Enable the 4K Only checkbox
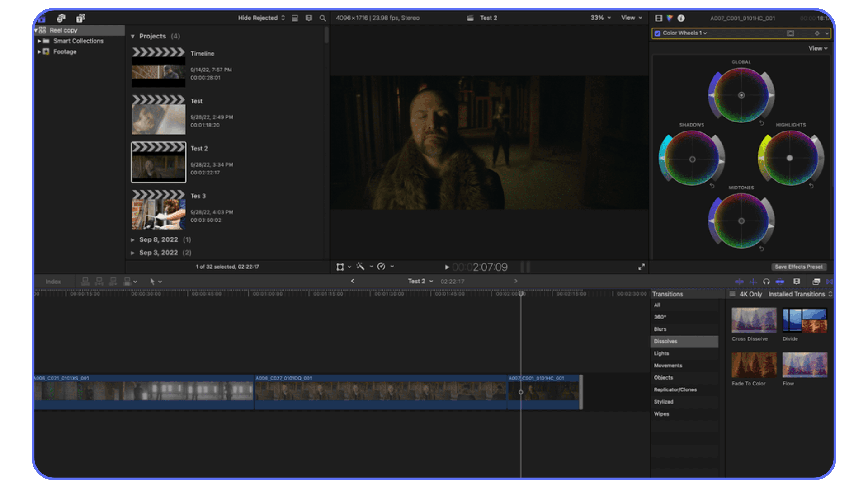868x488 pixels. 732,294
